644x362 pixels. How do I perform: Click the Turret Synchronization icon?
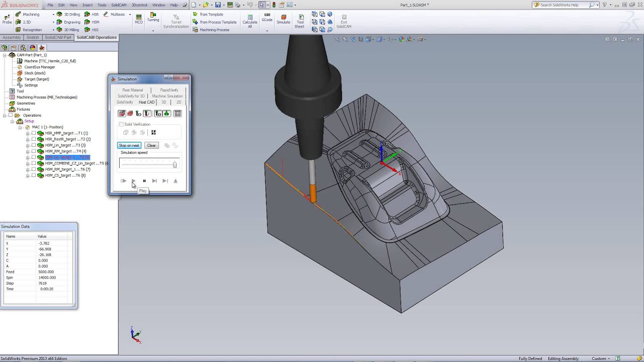(176, 20)
